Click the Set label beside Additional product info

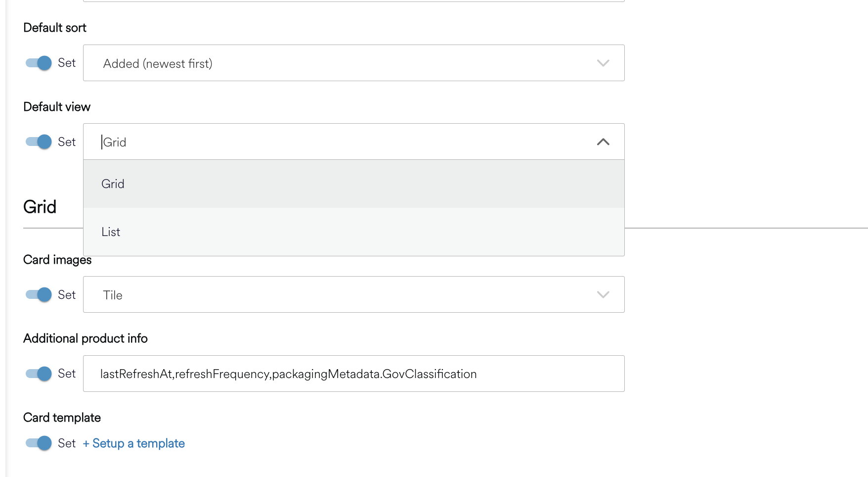[67, 374]
